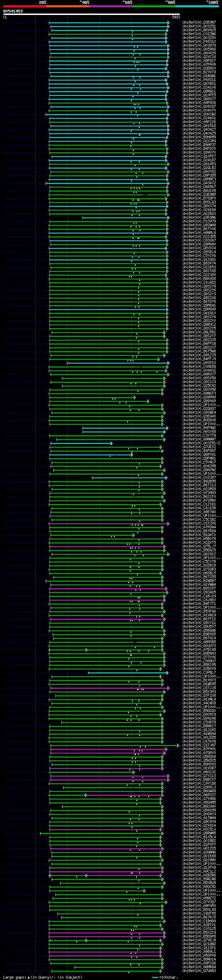This screenshot has height=980, width=222.
Task: Select label UniRef100_B6UB95
Action: (x=199, y=481)
